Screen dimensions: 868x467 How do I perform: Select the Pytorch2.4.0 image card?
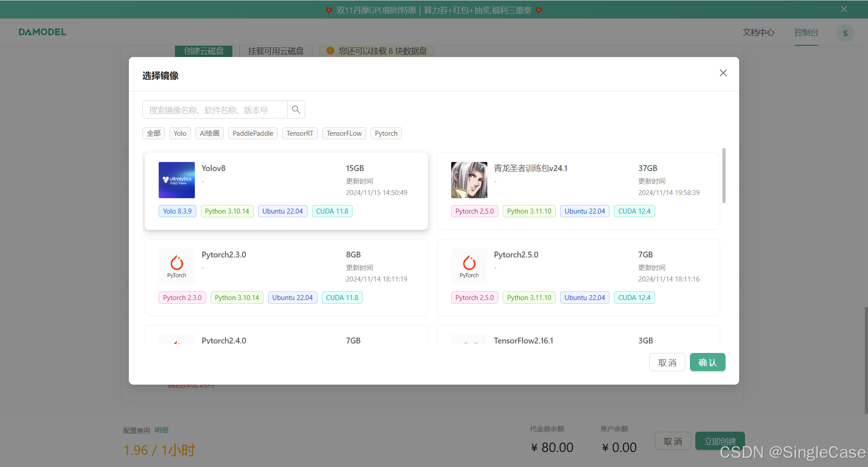286,335
